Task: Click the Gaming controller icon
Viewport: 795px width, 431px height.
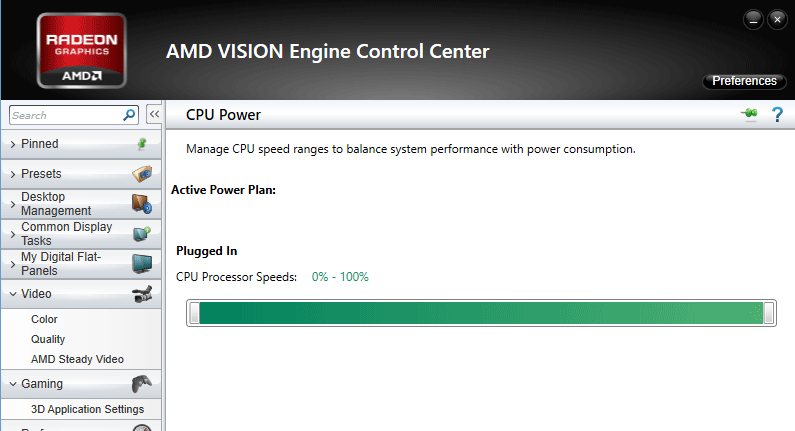Action: point(141,384)
